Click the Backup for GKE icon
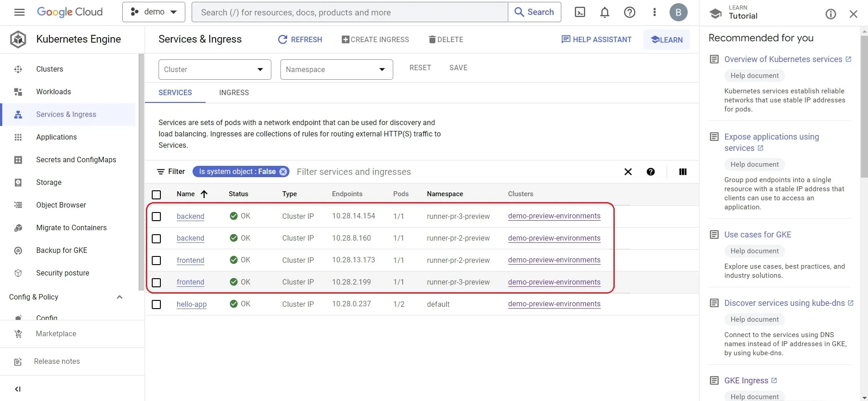Viewport: 868px width, 401px height. click(x=18, y=251)
